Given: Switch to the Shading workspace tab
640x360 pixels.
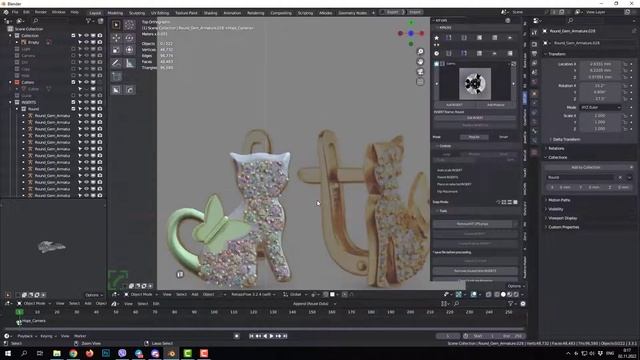Looking at the screenshot, I should coord(211,13).
